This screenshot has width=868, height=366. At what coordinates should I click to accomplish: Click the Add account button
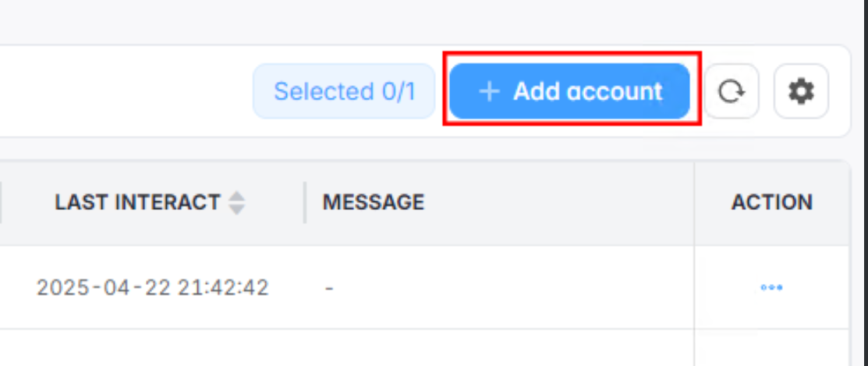pyautogui.click(x=569, y=91)
